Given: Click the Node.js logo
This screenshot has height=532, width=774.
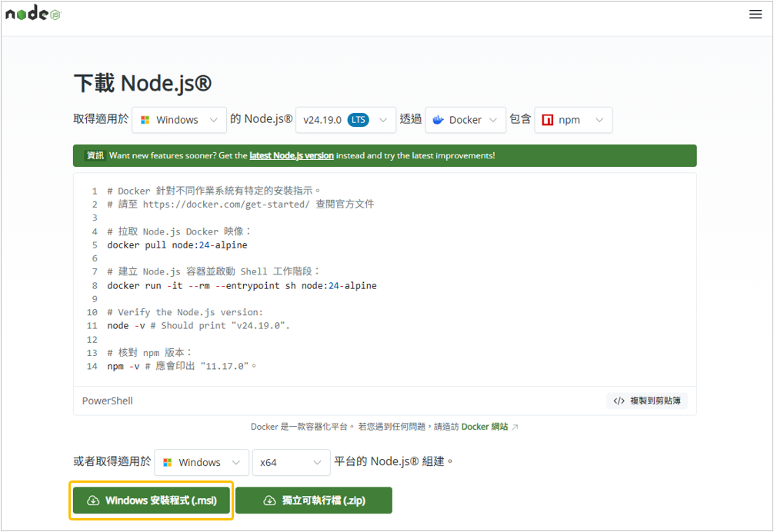Looking at the screenshot, I should point(33,13).
